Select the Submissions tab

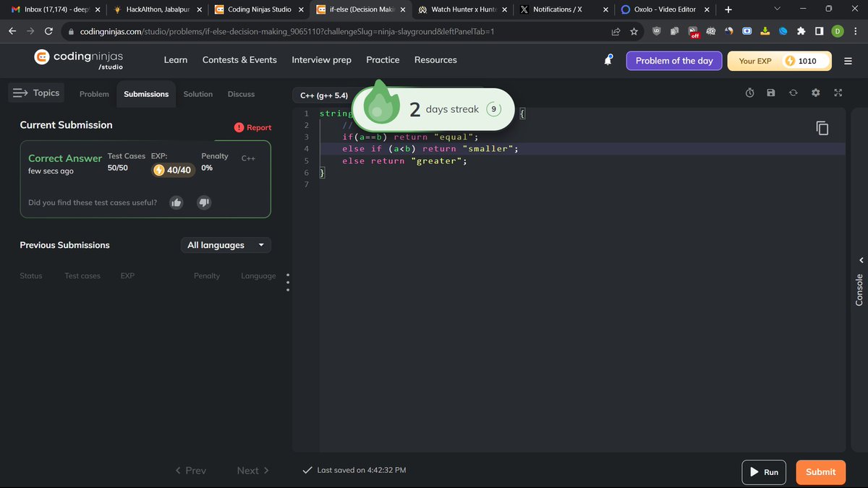(x=146, y=94)
